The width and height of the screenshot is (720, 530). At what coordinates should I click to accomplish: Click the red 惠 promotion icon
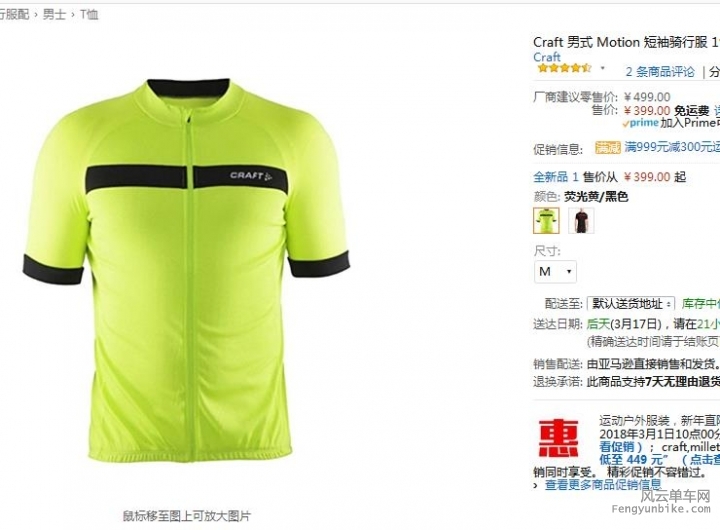coord(558,438)
